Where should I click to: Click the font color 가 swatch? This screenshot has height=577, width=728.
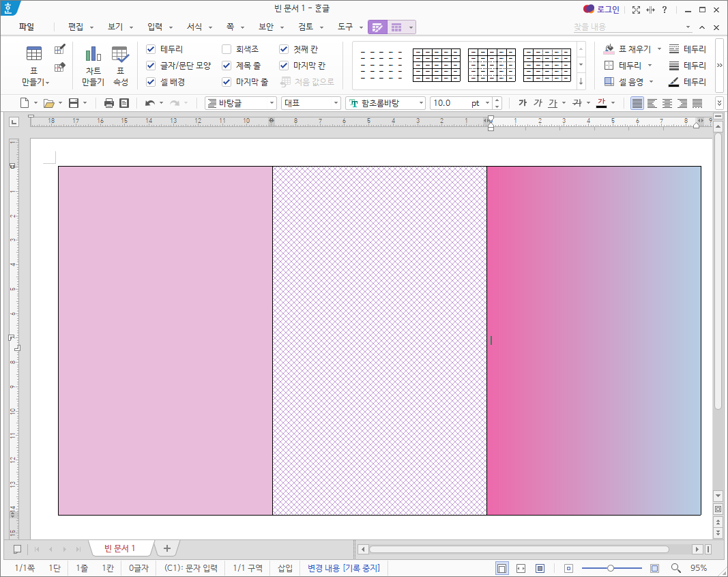point(601,103)
